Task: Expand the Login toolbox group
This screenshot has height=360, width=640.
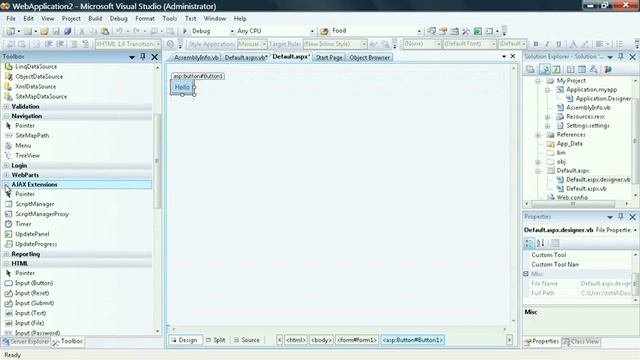Action: click(7, 166)
